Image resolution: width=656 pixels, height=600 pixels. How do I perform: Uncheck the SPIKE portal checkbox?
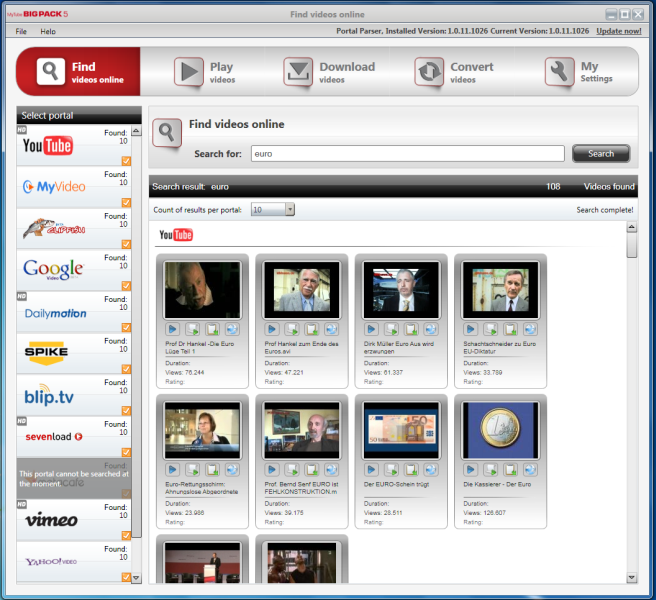click(x=126, y=369)
